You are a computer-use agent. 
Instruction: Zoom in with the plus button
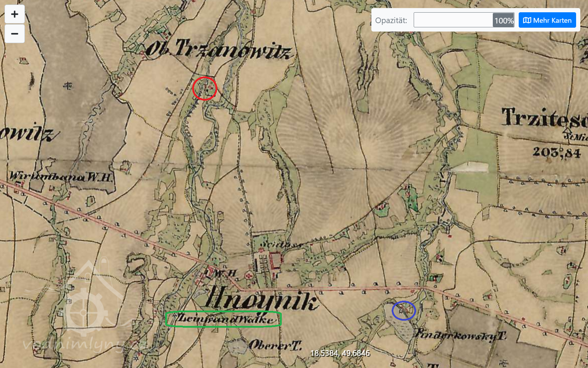click(15, 14)
